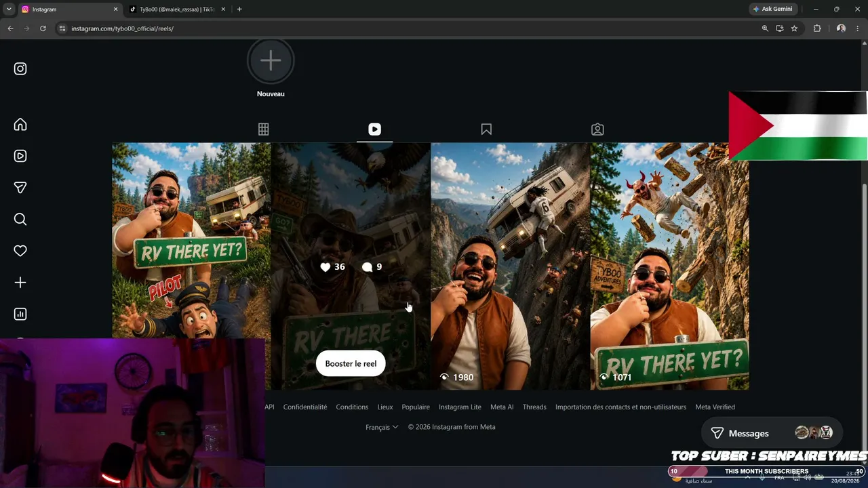The width and height of the screenshot is (868, 488).
Task: Open the reel thumbnail showing 1980 views
Action: point(510,266)
